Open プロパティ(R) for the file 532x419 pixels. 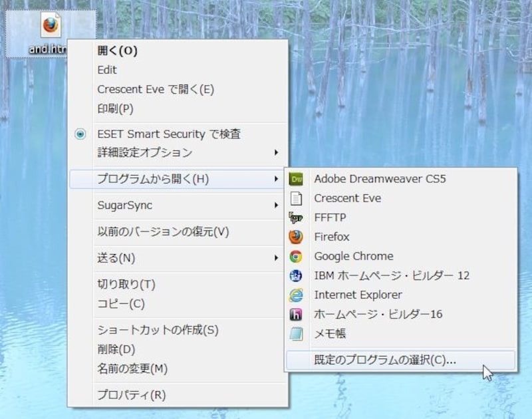178,395
